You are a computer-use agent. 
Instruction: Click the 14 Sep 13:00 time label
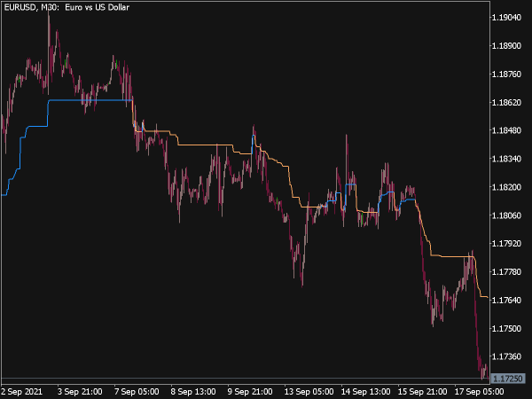pyautogui.click(x=365, y=392)
